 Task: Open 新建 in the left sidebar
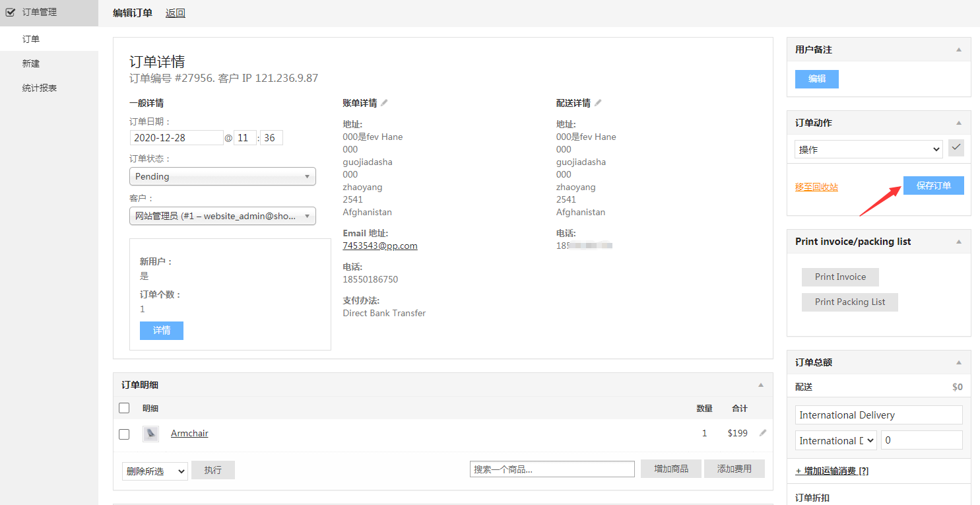click(x=31, y=63)
